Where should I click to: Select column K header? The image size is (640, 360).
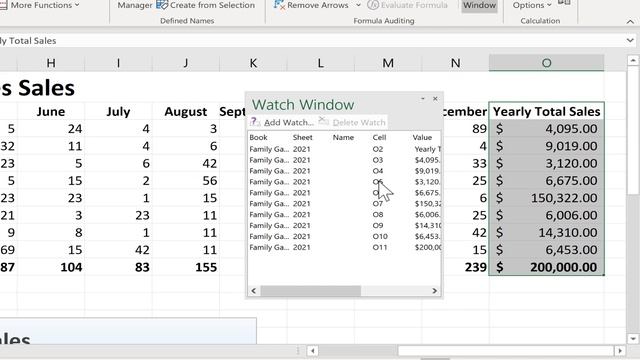click(x=253, y=63)
